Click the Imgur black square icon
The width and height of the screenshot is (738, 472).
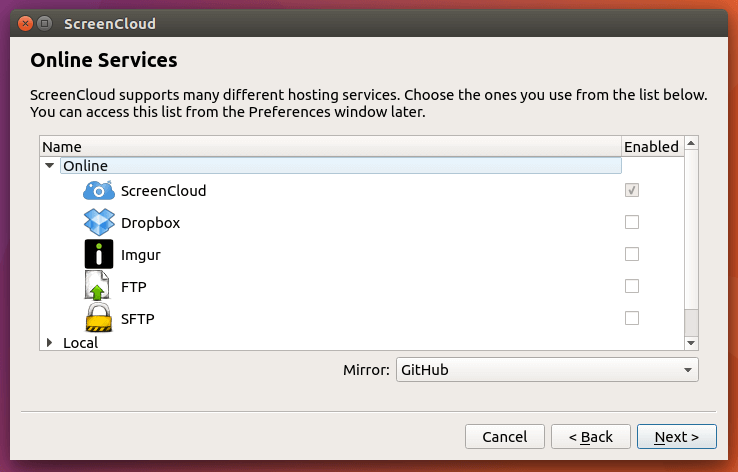coord(98,254)
